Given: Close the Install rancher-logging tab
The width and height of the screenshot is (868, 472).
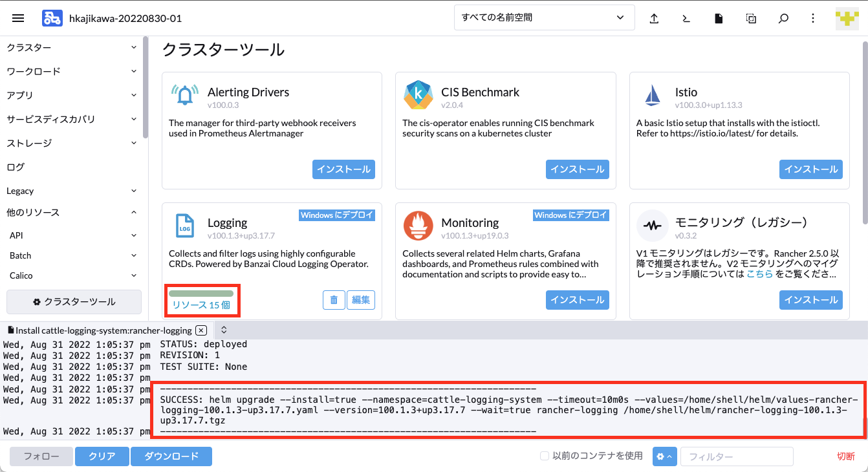Looking at the screenshot, I should tap(201, 330).
